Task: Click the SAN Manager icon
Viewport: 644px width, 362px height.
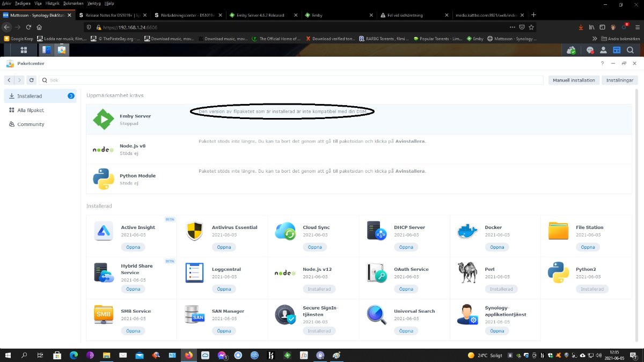Action: (195, 315)
